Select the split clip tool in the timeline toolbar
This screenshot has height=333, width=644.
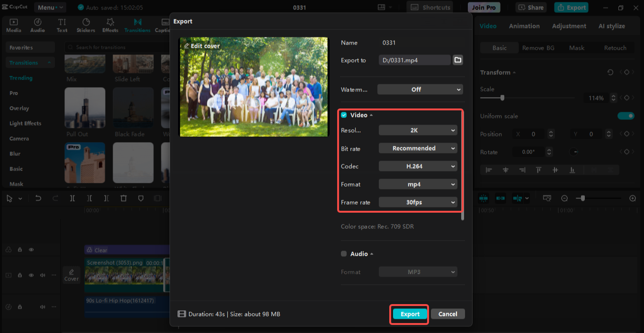tap(72, 198)
